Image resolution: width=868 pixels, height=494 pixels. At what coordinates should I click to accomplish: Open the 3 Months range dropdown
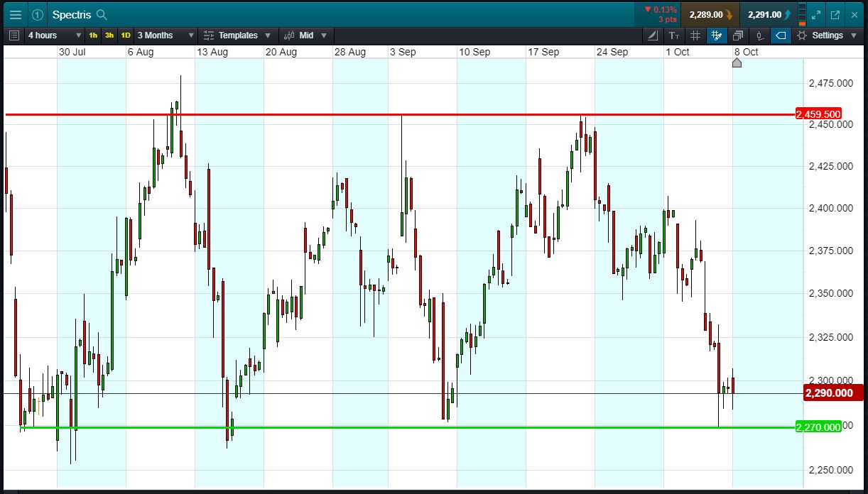[166, 35]
